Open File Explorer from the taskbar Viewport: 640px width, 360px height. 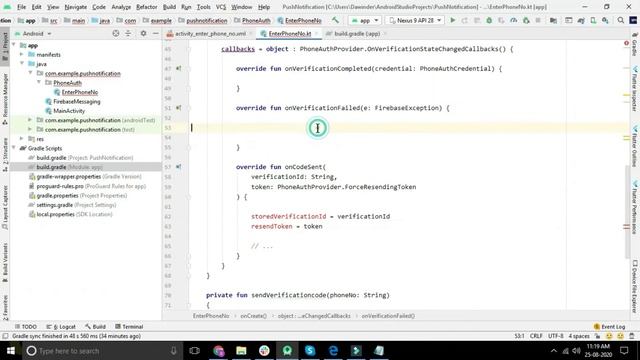241,351
